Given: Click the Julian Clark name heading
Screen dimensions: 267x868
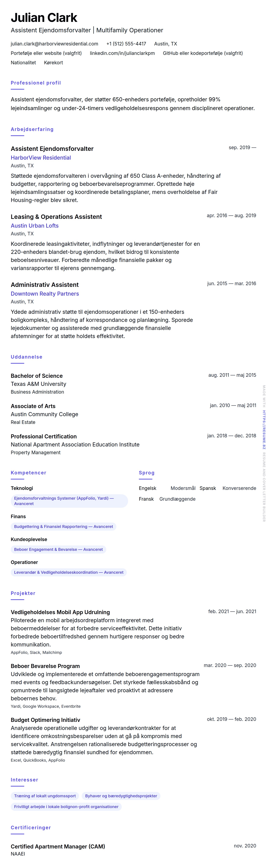Looking at the screenshot, I should coord(44,18).
